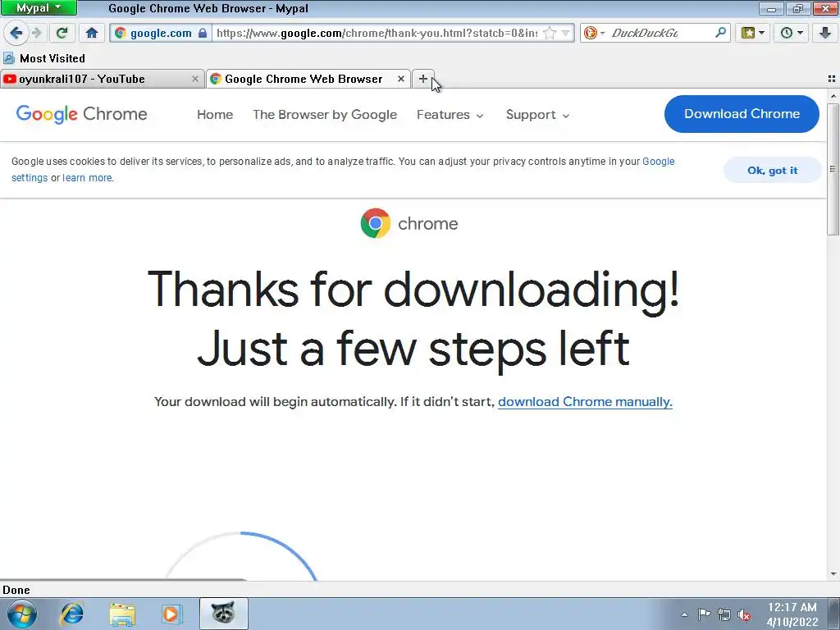Screen dimensions: 840x630
Task: Dismiss cookies with Ok, got it
Action: coord(772,171)
